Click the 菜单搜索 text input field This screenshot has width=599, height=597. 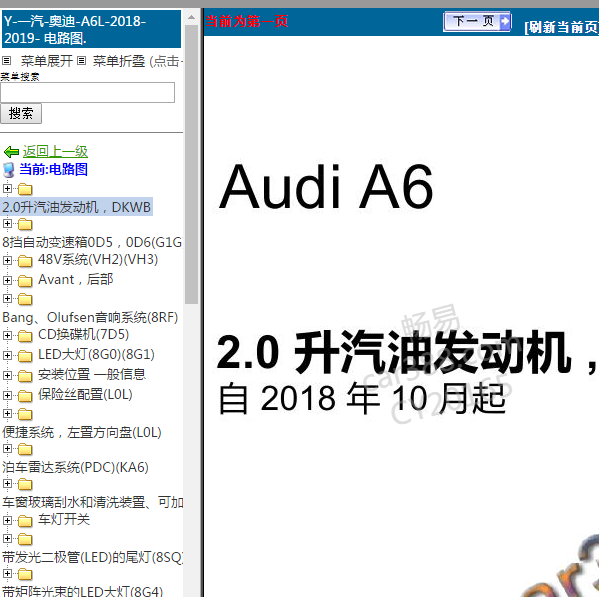(87, 92)
